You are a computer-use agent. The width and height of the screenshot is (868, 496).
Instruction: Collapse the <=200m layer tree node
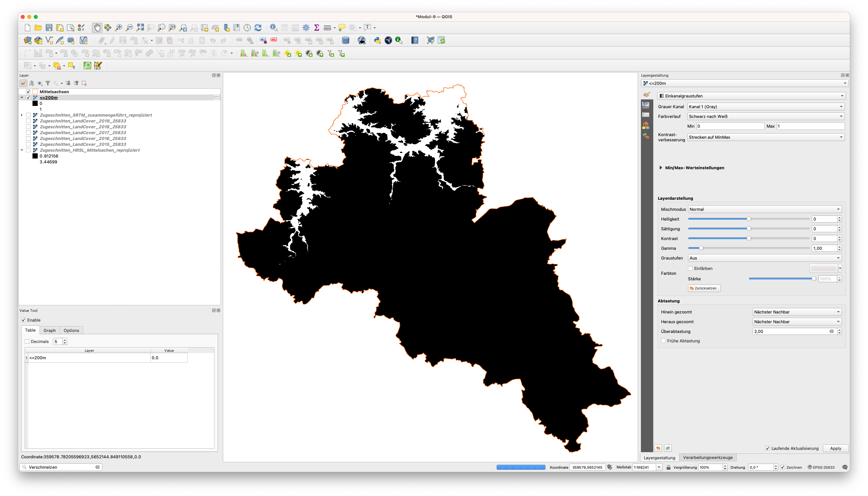22,97
